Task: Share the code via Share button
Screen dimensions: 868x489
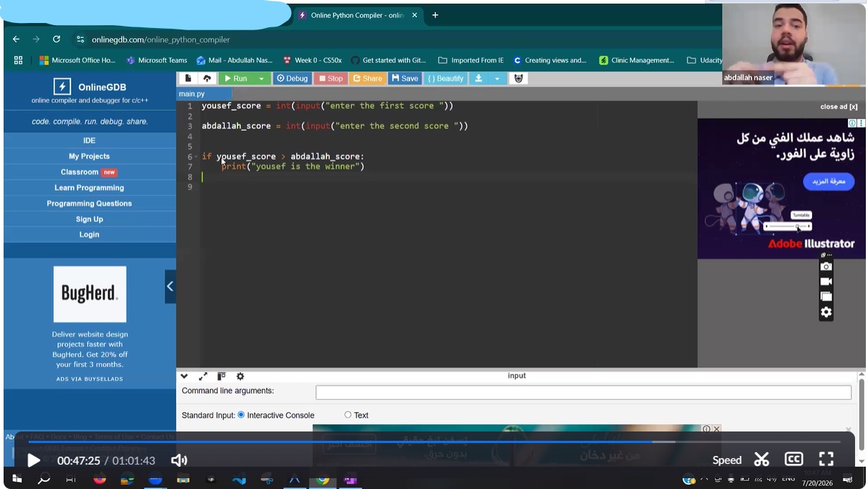Action: click(368, 78)
